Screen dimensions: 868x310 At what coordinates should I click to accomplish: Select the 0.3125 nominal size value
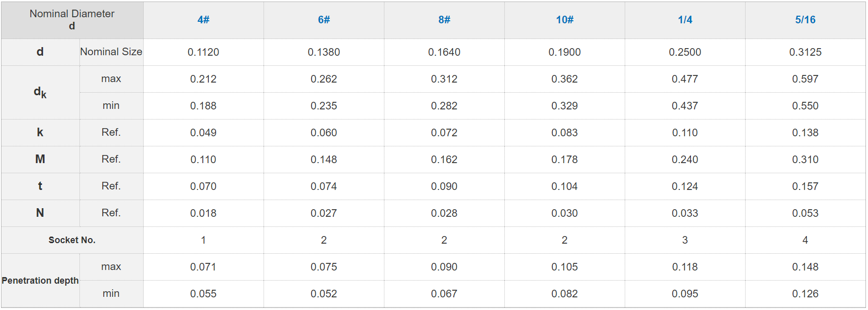[x=805, y=52]
